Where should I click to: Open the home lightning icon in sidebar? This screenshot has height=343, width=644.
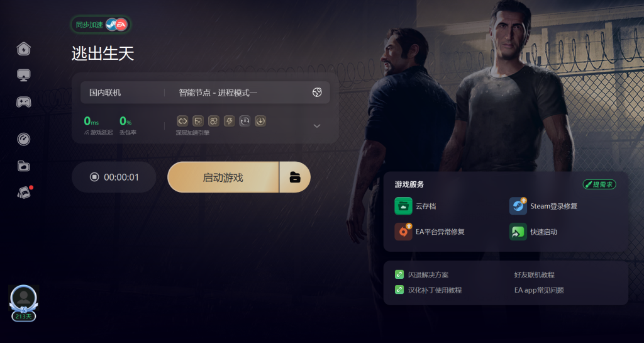[24, 48]
